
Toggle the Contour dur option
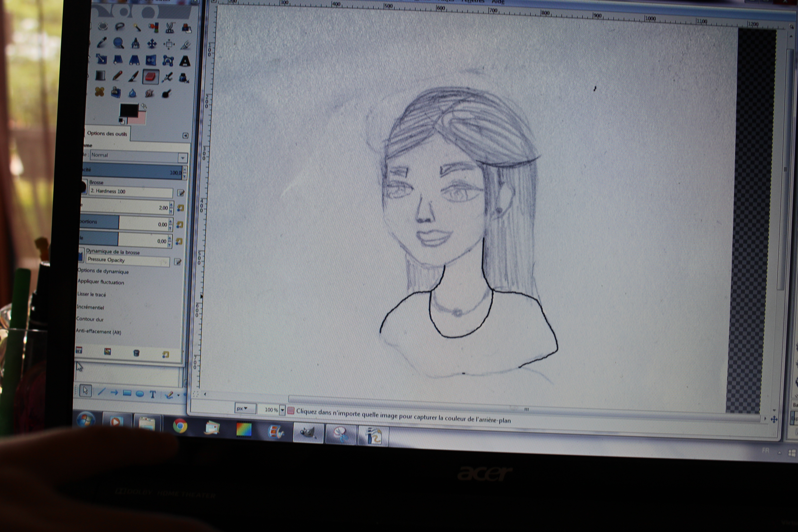coord(90,319)
